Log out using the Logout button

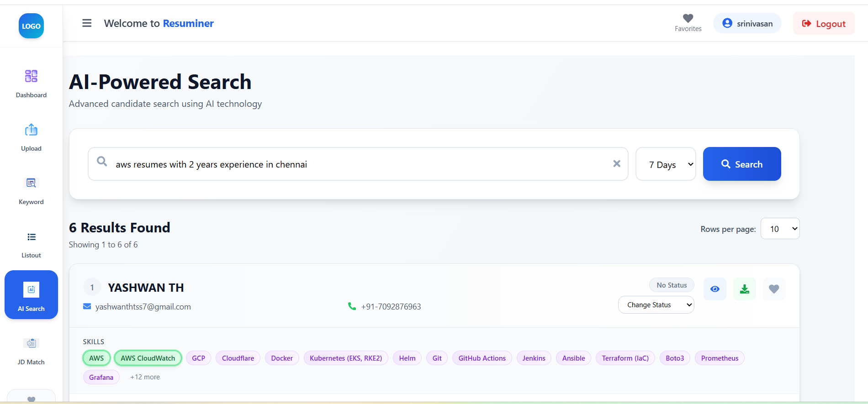[824, 23]
